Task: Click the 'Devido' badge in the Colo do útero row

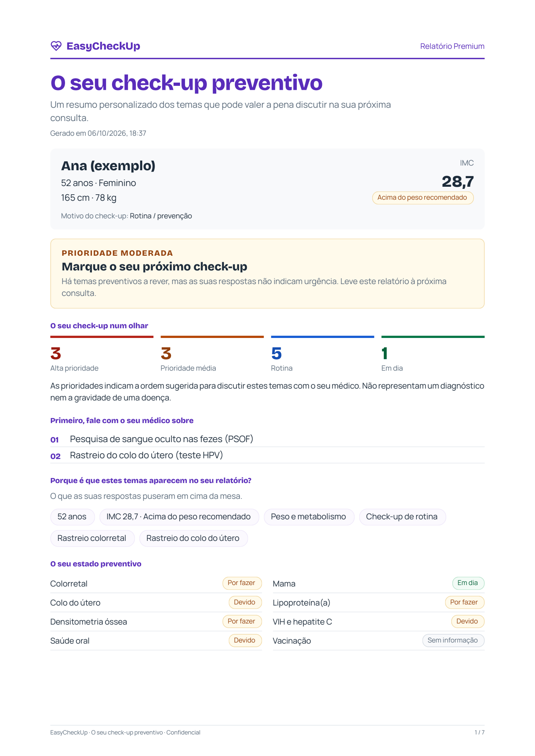Action: 245,602
